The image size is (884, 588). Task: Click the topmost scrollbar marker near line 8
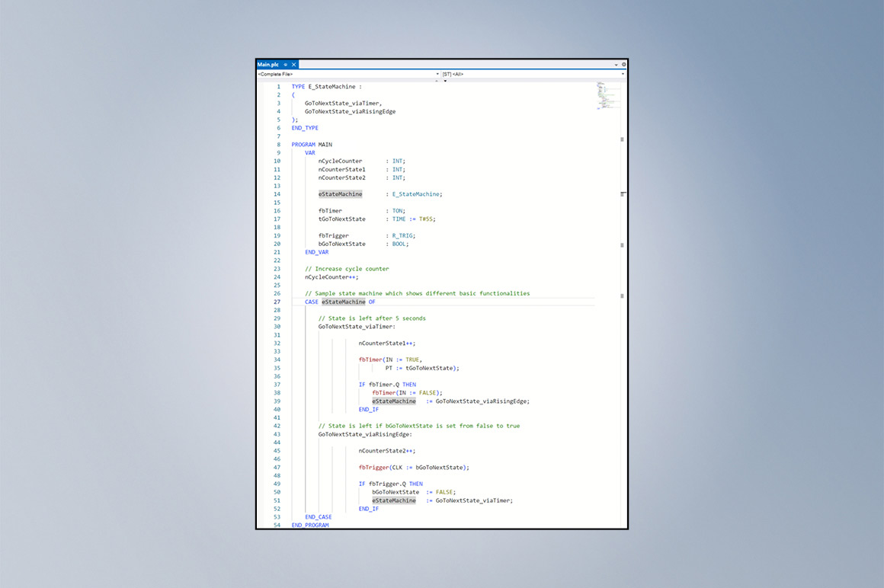622,139
